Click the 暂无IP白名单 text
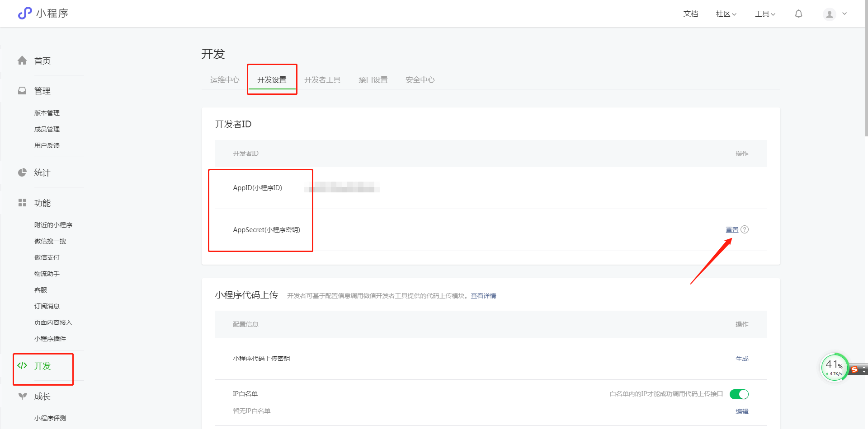868x429 pixels. 252,411
